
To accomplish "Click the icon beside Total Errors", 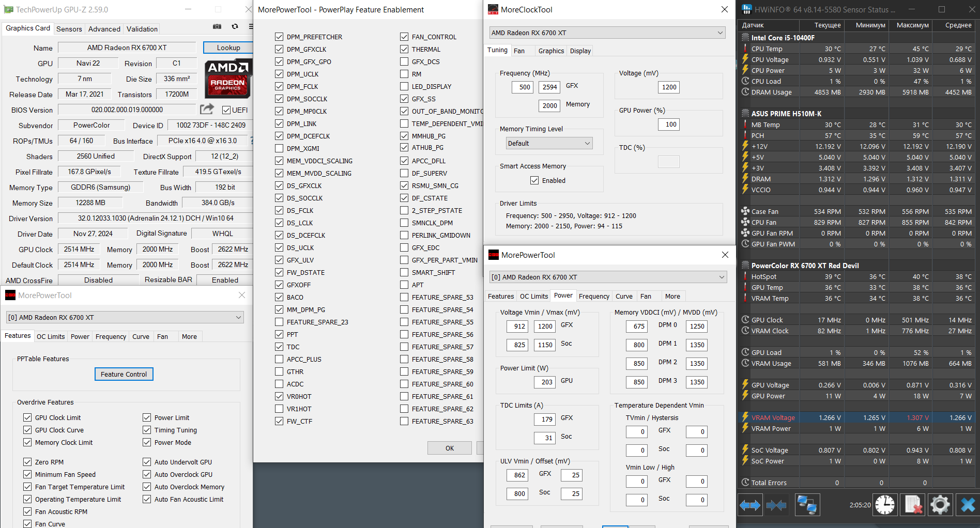I will (745, 483).
